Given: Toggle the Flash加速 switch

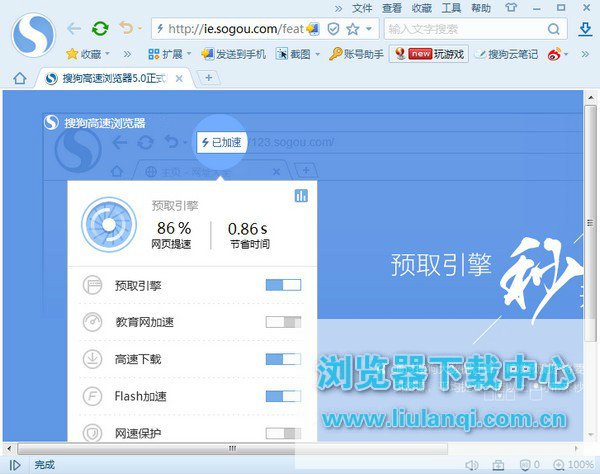Looking at the screenshot, I should (x=283, y=396).
